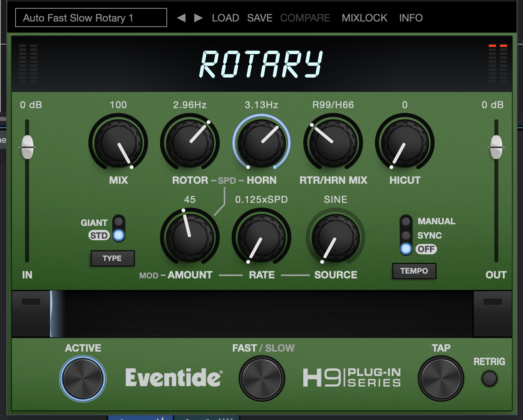
Task: Click the mod amount value 45
Action: (190, 200)
